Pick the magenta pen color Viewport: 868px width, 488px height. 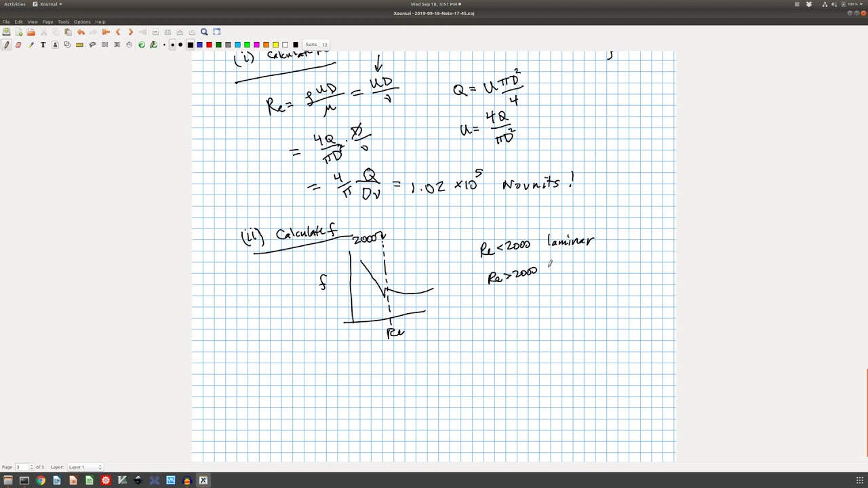tap(256, 45)
